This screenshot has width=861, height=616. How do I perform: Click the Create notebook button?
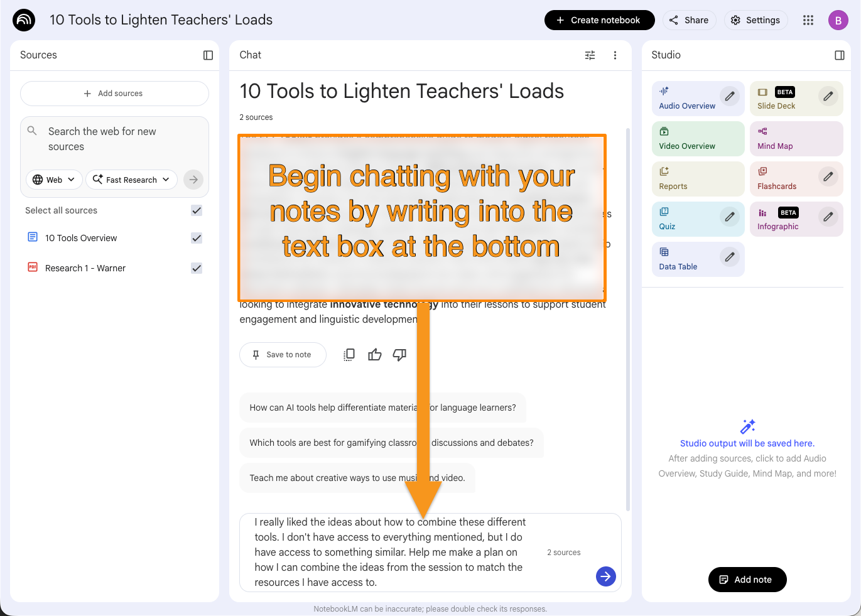pos(599,20)
